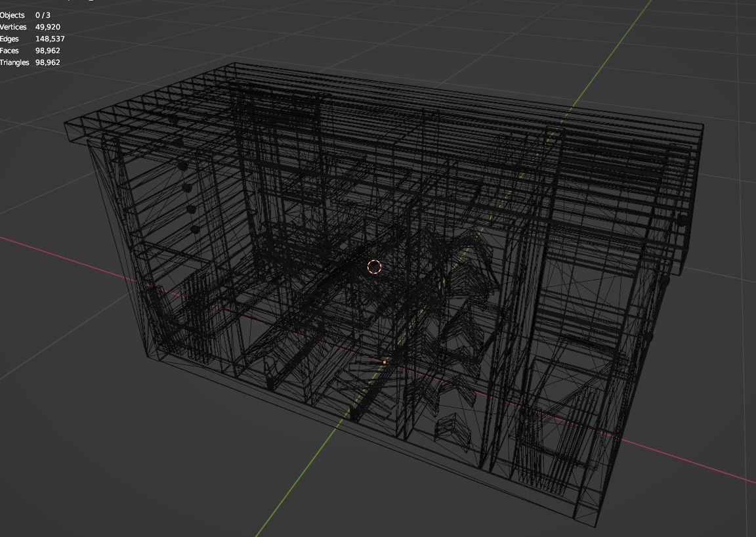
Task: Select the Faces 98,962 statistic
Action: click(30, 51)
